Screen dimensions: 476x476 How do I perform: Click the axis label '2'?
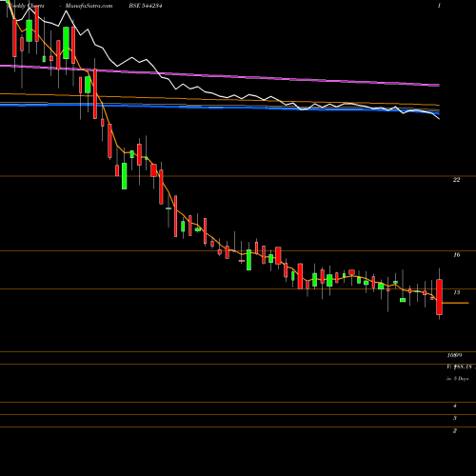click(455, 430)
